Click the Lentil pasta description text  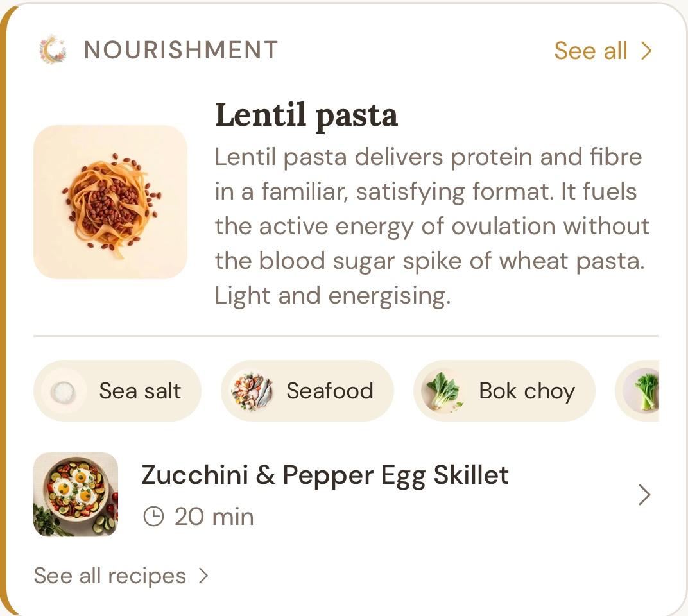pos(432,226)
